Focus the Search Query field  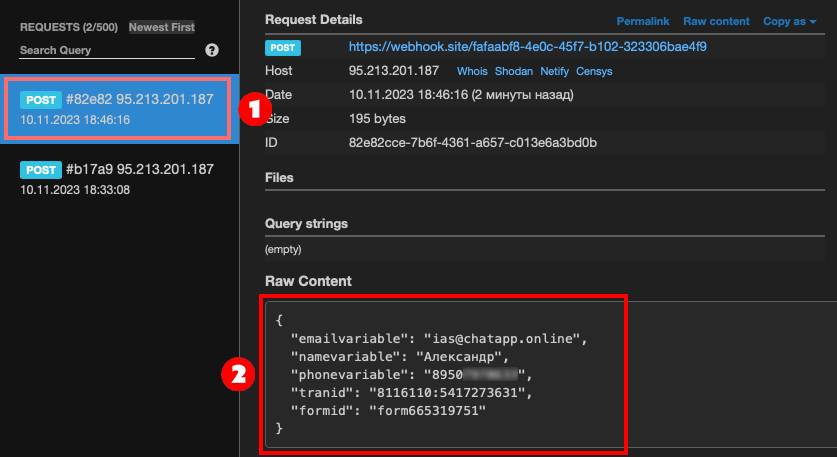click(x=105, y=50)
